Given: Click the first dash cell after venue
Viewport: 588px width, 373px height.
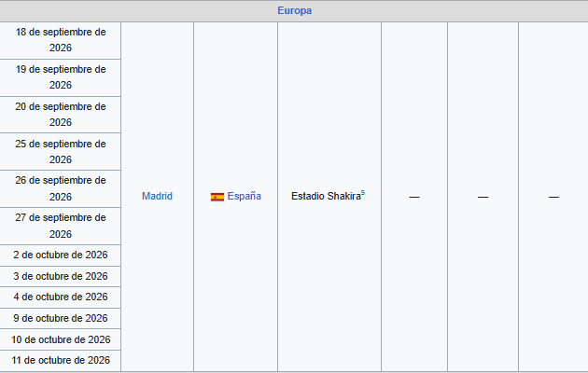Looking at the screenshot, I should pyautogui.click(x=414, y=197).
